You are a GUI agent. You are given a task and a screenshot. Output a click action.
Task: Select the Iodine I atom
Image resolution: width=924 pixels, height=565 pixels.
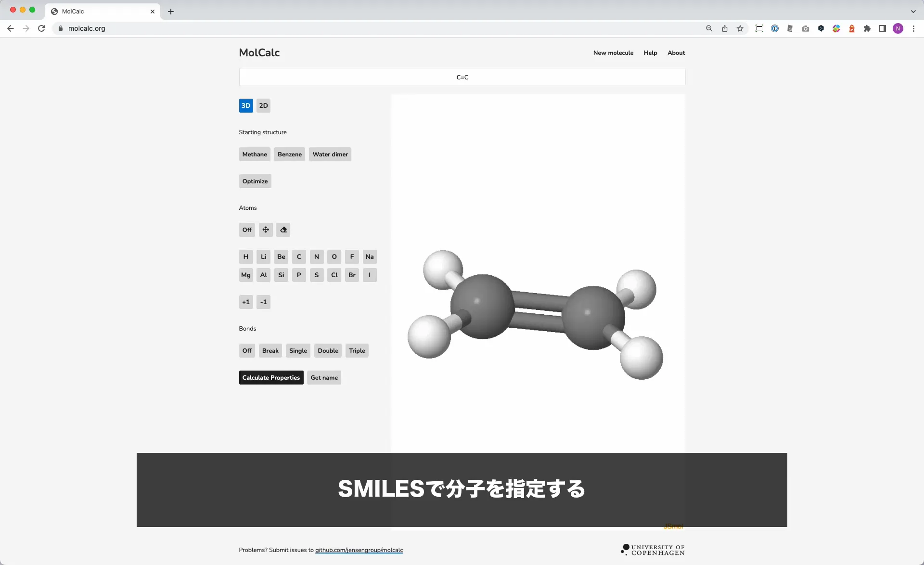[x=370, y=275]
